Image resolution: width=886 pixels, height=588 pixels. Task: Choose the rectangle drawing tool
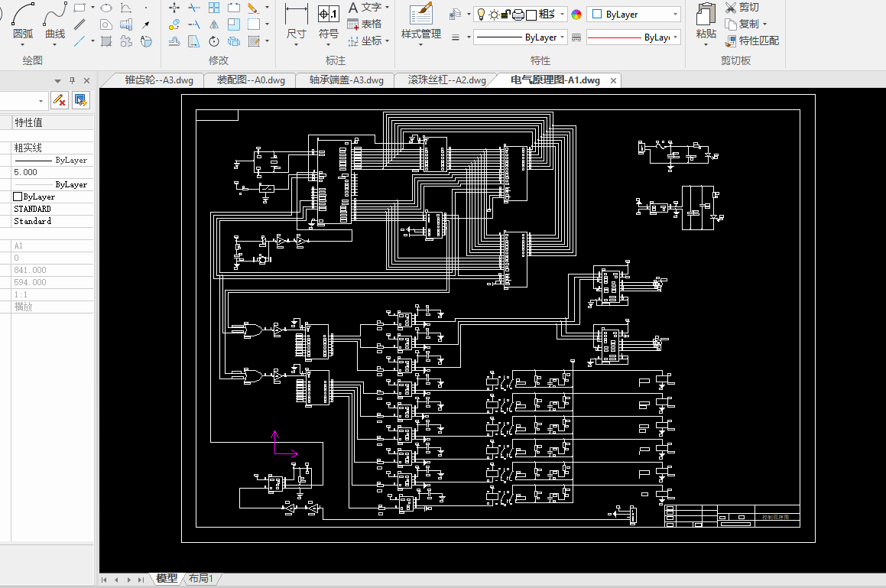click(80, 8)
